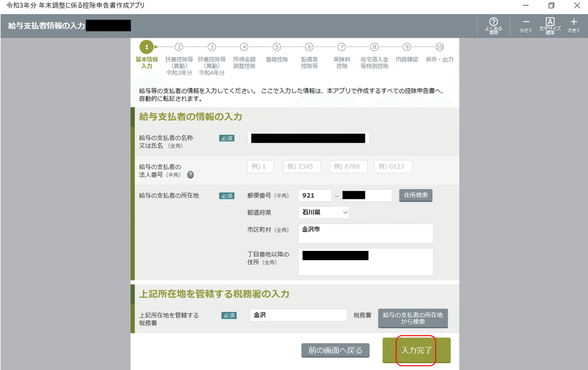The width and height of the screenshot is (588, 370).
Task: Select the 市区町村 city field showing 金沢市
Action: [366, 233]
